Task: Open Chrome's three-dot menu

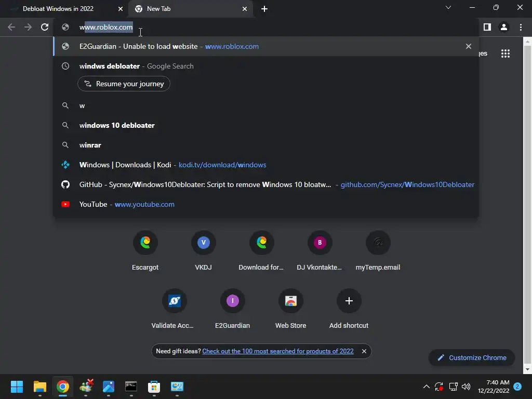Action: 521,27
